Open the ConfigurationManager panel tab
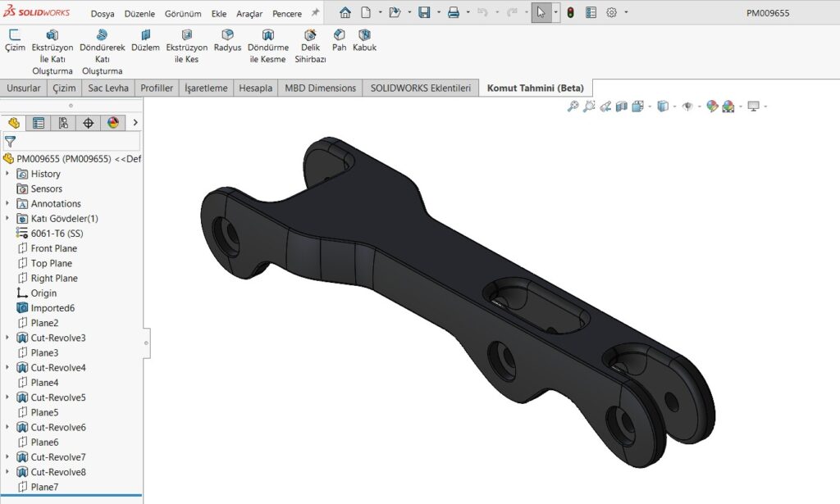 (x=63, y=123)
